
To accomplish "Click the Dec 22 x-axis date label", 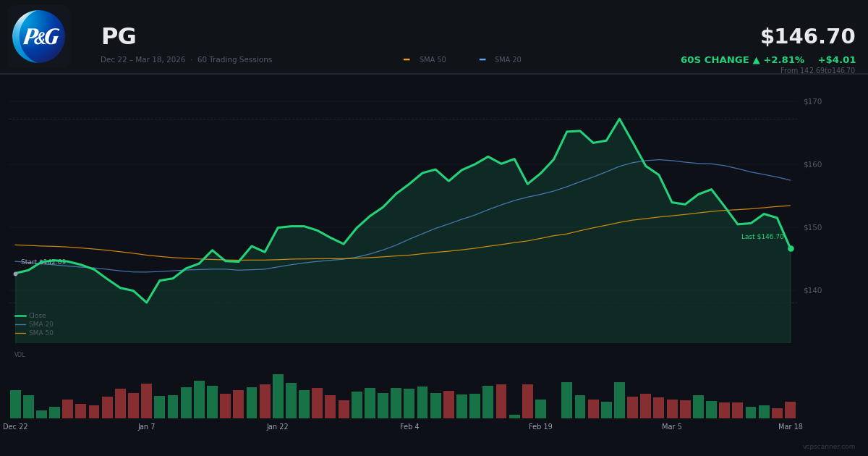I will point(15,427).
